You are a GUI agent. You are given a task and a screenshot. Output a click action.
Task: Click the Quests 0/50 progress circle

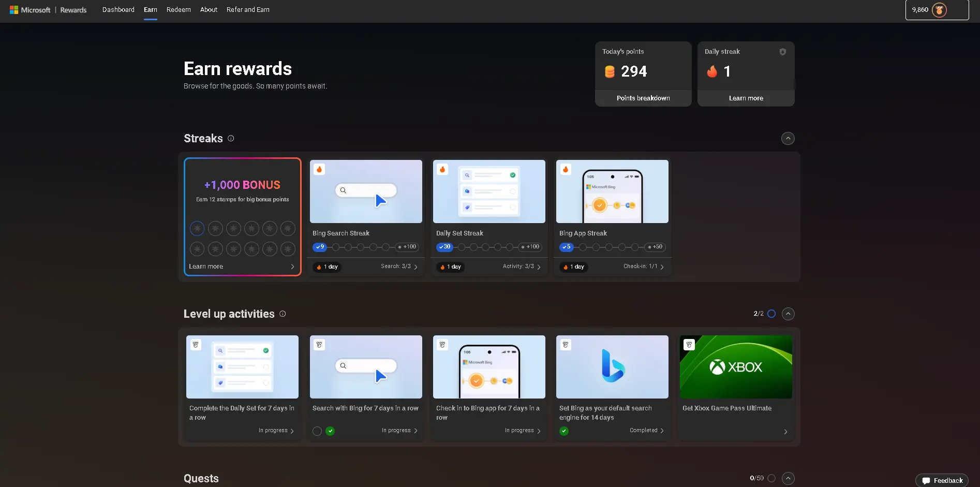[771, 478]
